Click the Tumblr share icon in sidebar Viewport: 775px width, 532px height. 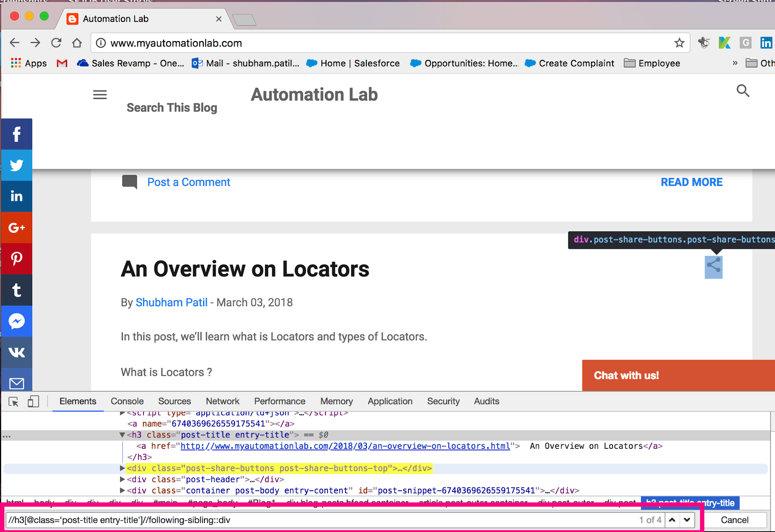click(x=16, y=290)
